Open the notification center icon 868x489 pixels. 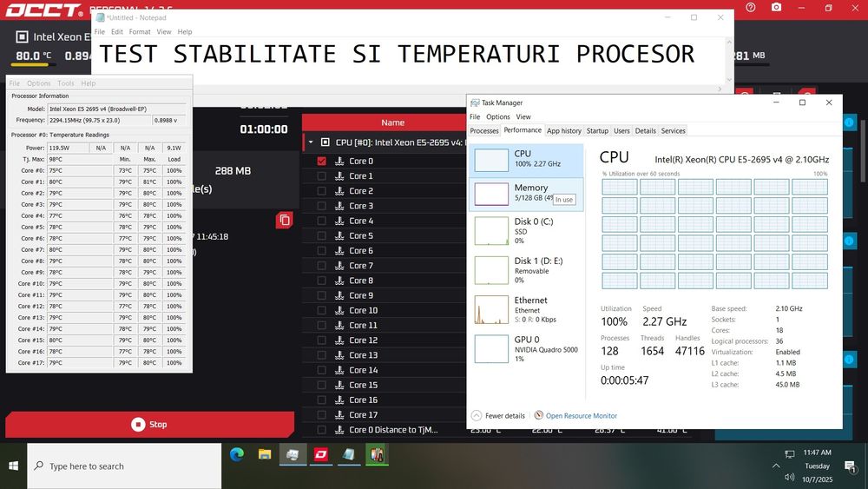(850, 466)
